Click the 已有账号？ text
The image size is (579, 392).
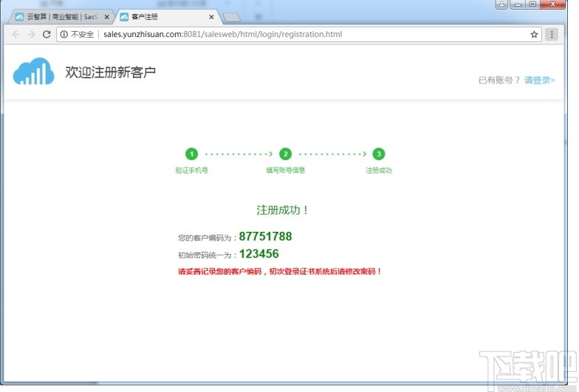pyautogui.click(x=499, y=80)
